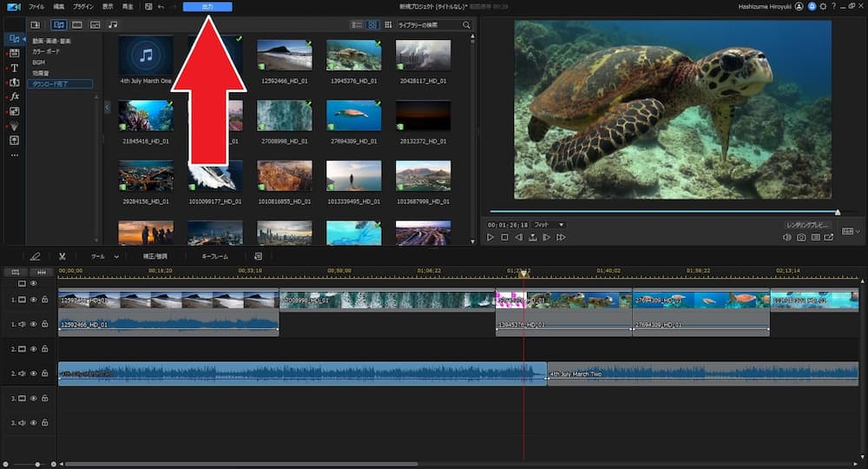Open the フィット zoom dropdown in preview
Screen dimensions: 868x469
(549, 225)
